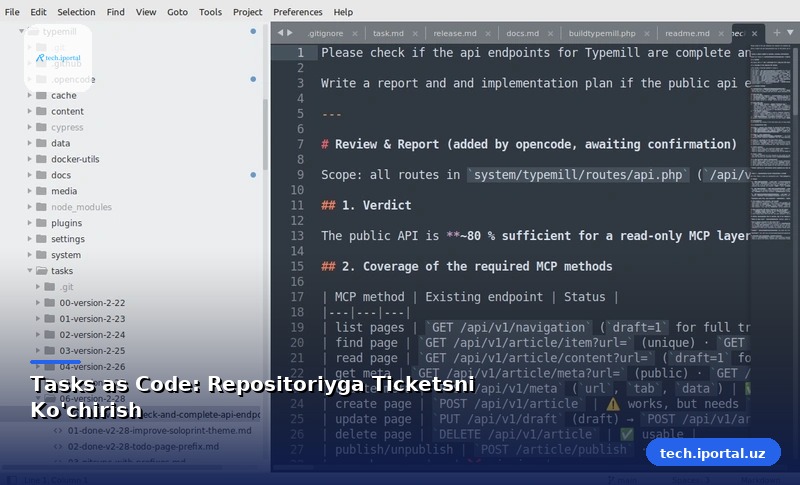Screen dimensions: 800x485
Task: Close the docs.md tab
Action: click(551, 34)
